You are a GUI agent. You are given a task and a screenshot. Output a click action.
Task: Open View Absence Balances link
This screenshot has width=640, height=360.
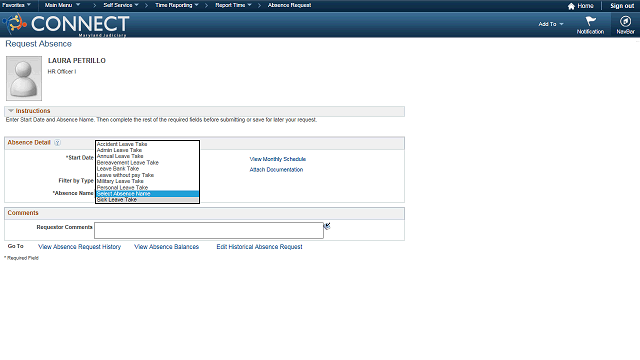click(x=167, y=247)
